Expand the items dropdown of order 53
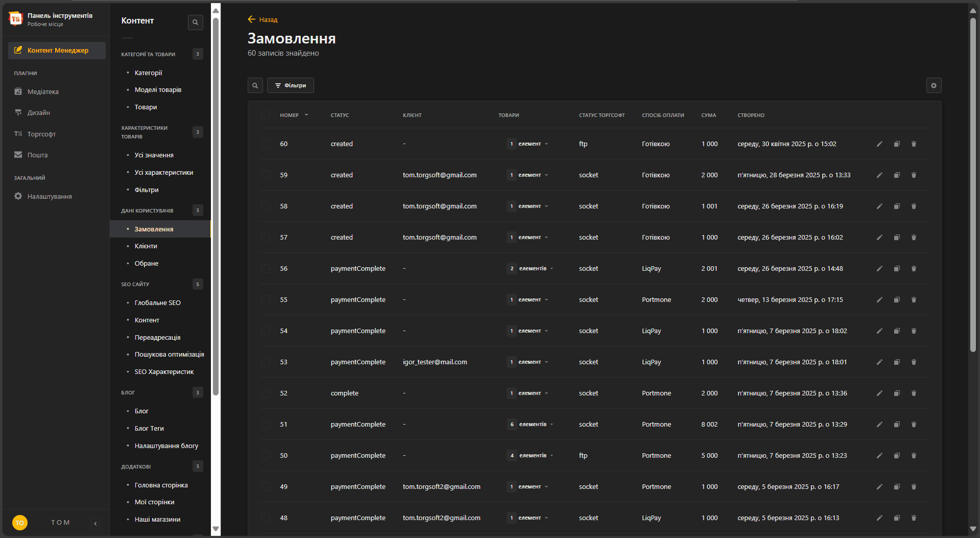 528,362
